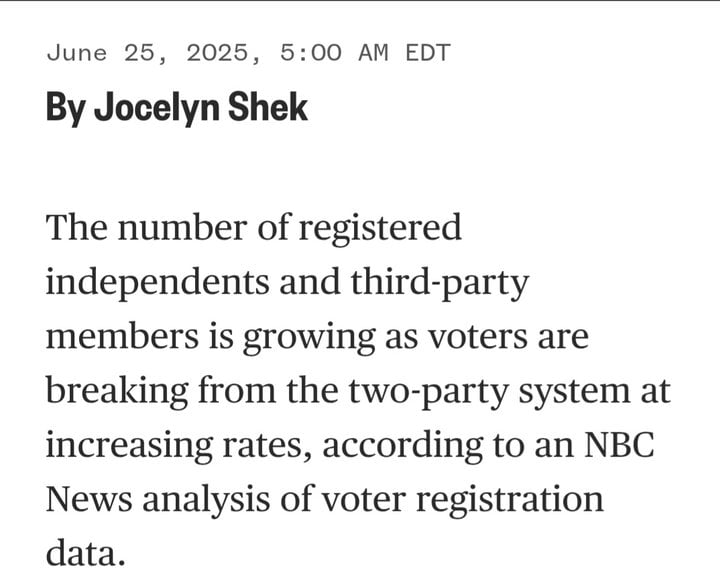Click the word "increasing" in the paragraph
The height and width of the screenshot is (576, 720).
tap(129, 445)
